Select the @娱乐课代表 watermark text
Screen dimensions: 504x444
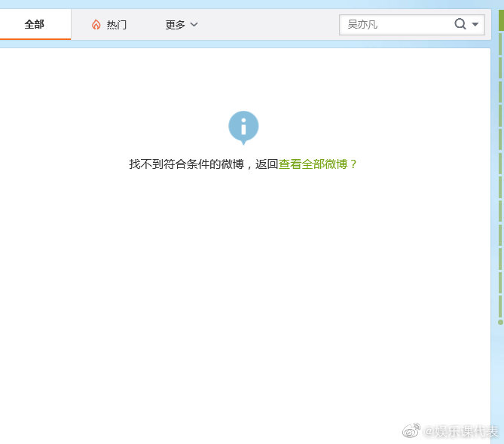coord(461,431)
